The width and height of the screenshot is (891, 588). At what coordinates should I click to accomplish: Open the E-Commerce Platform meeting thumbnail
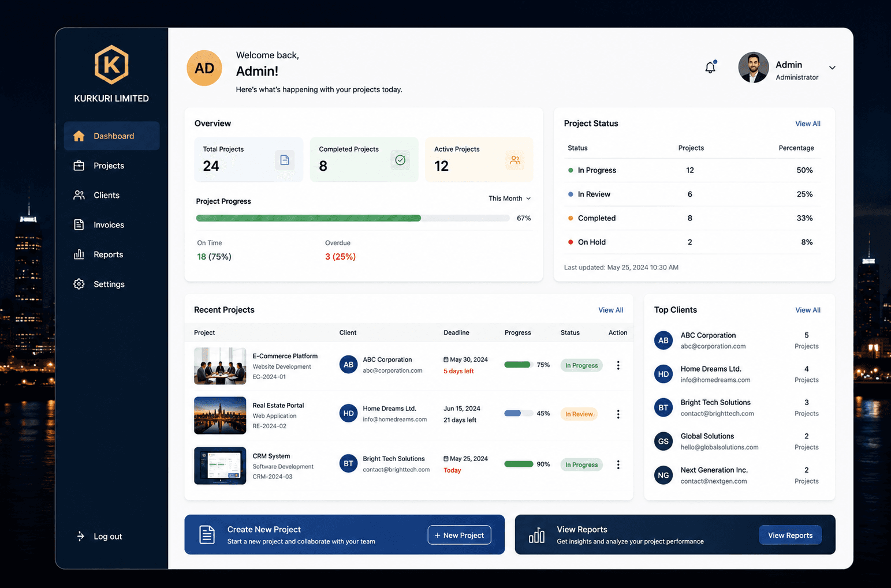[x=220, y=366]
